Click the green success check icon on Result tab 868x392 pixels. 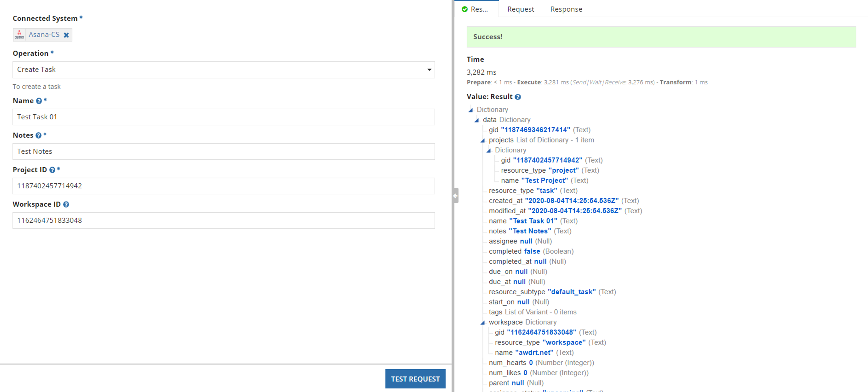coord(465,9)
